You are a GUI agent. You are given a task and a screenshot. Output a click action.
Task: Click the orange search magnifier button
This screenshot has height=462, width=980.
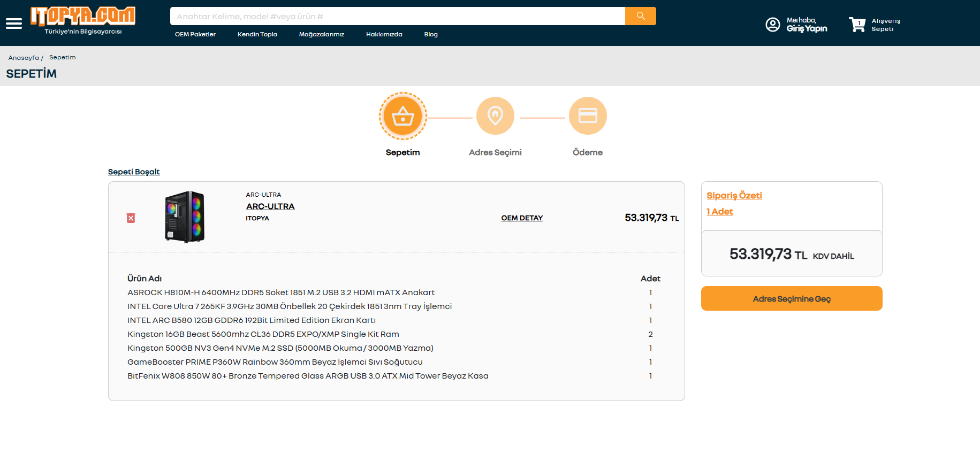641,16
